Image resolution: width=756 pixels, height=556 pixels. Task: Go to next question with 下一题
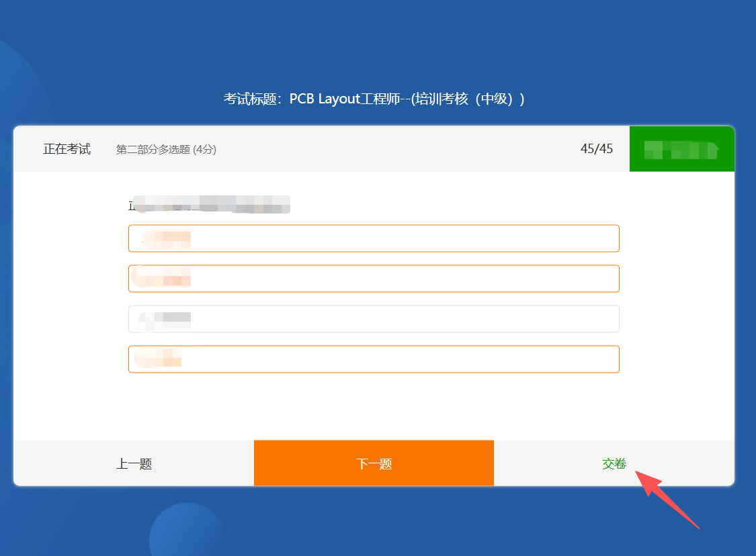(374, 463)
